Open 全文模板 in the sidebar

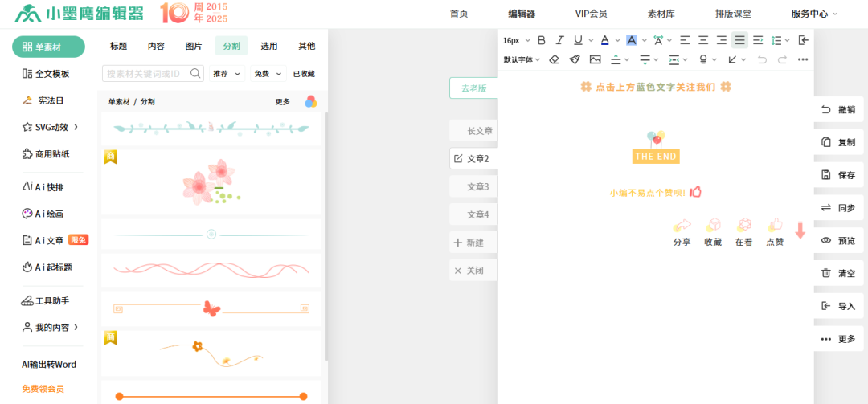coord(46,74)
